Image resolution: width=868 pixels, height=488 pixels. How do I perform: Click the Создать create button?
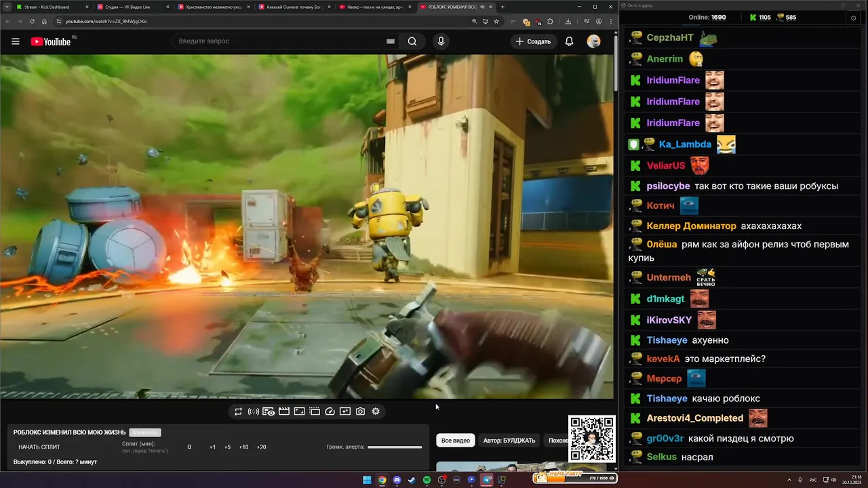(x=533, y=41)
